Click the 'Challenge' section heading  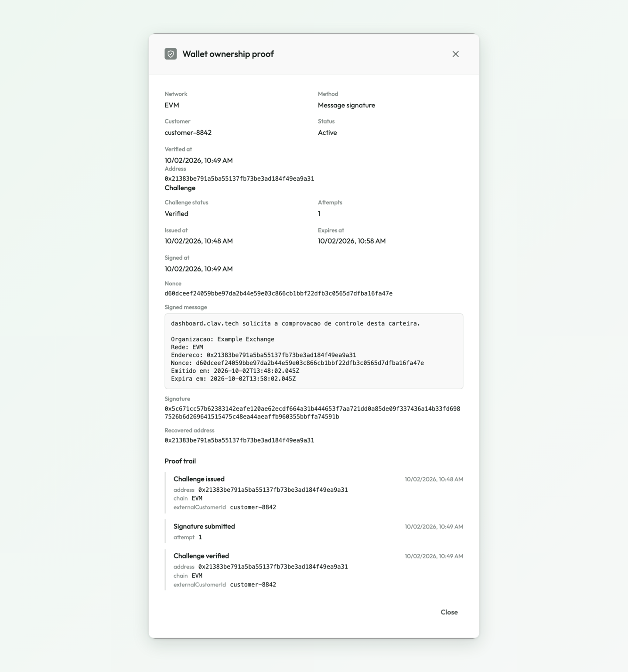click(x=180, y=188)
